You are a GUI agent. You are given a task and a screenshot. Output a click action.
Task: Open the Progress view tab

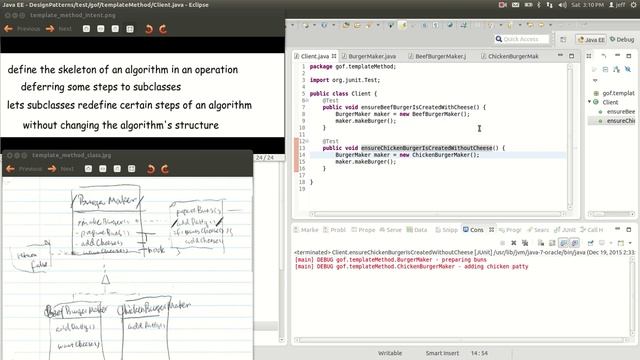(x=510, y=230)
